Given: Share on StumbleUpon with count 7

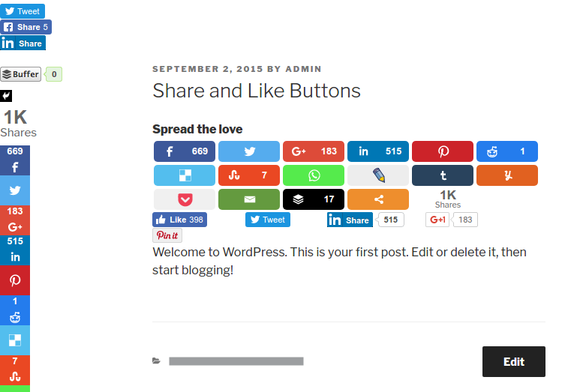Looking at the screenshot, I should (x=249, y=175).
